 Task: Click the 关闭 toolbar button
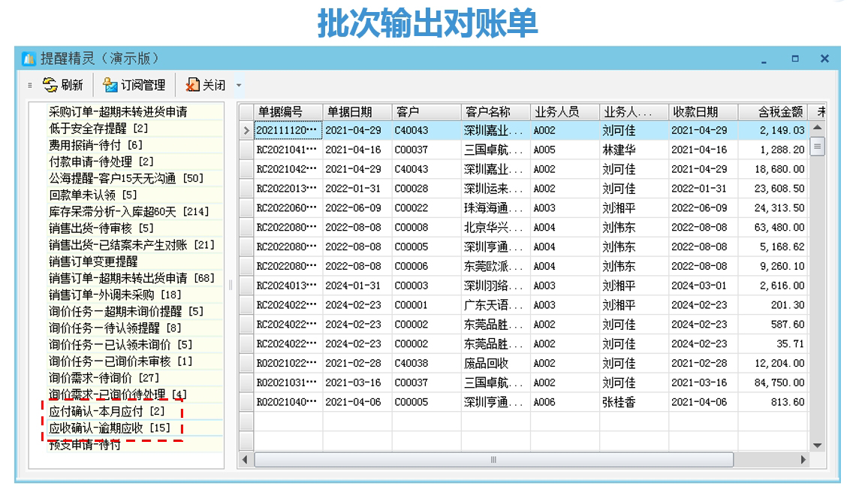pyautogui.click(x=206, y=85)
